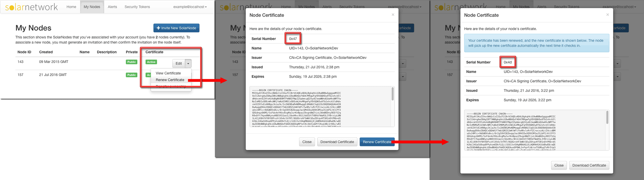This screenshot has width=644, height=180.
Task: Click the Node ID column header in the undimmed table
Action: pyautogui.click(x=24, y=52)
